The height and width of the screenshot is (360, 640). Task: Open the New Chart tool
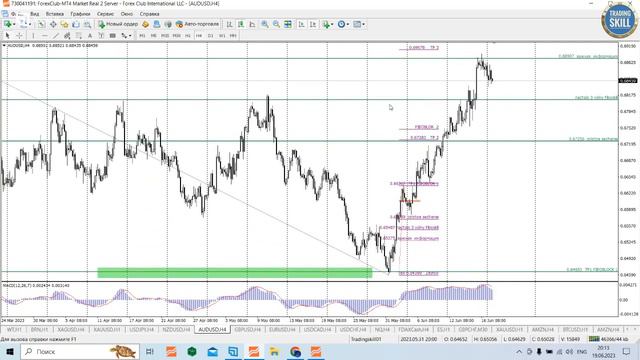tap(7, 24)
